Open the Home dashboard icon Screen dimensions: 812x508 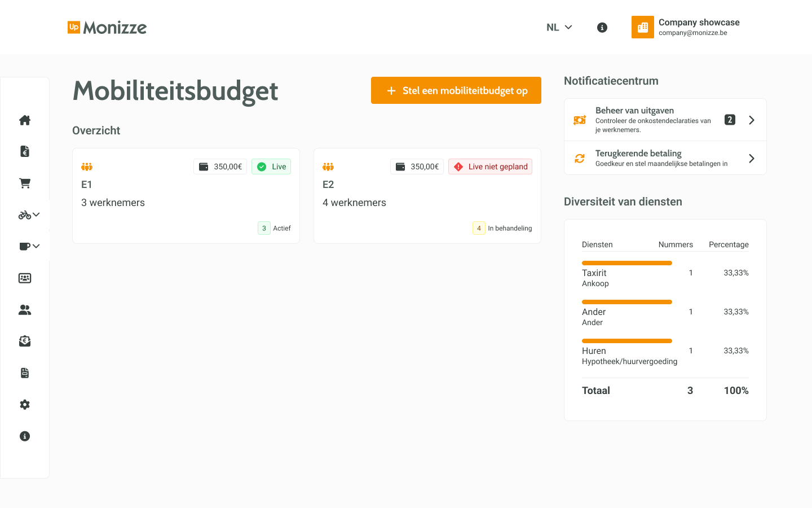pos(24,120)
